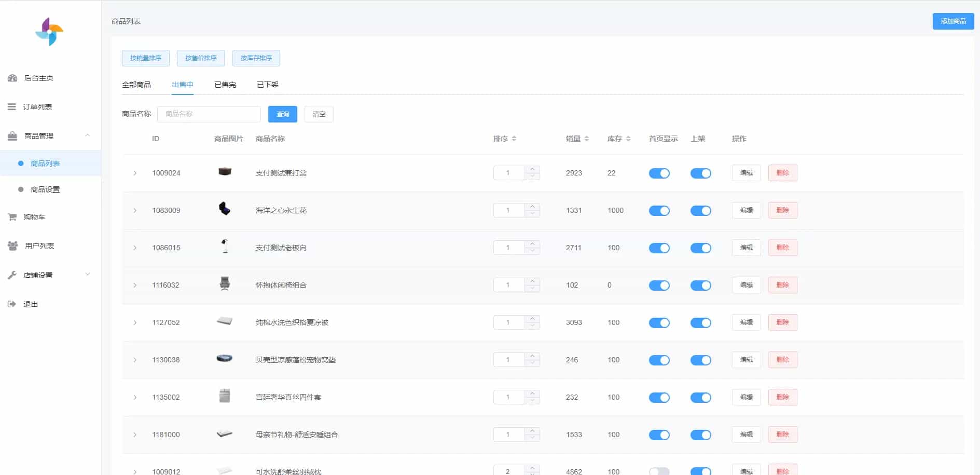Screen dimensions: 980x475
Task: Open 后台主页 via the dashboard icon
Action: (x=12, y=78)
